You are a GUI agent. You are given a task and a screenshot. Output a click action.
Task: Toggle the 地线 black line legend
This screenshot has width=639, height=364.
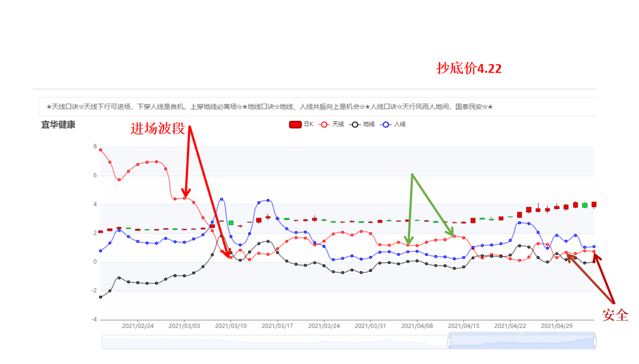tap(362, 124)
